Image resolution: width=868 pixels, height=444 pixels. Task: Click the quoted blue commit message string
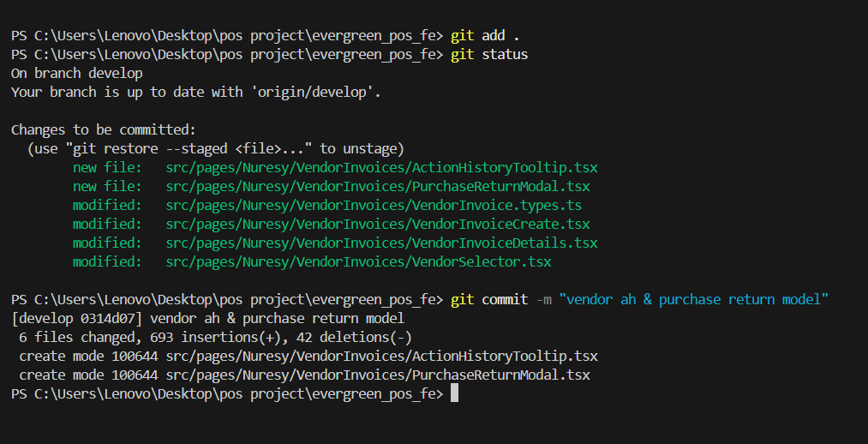click(x=692, y=299)
